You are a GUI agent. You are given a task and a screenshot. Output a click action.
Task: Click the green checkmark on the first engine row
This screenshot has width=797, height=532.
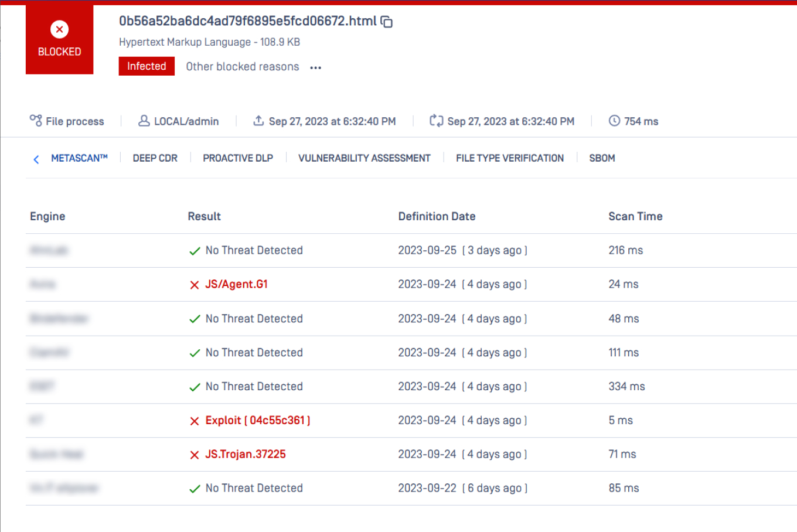click(x=195, y=250)
